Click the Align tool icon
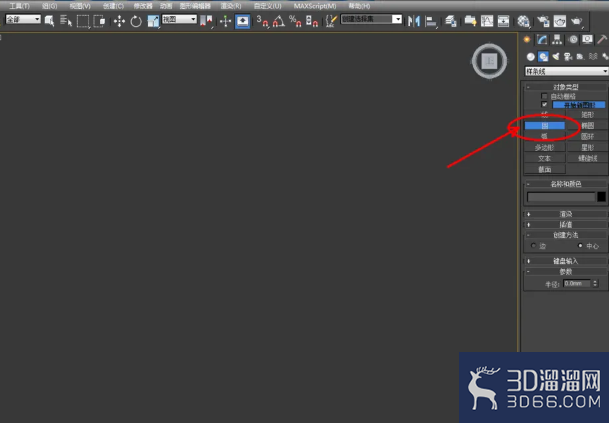This screenshot has height=423, width=609. point(430,21)
